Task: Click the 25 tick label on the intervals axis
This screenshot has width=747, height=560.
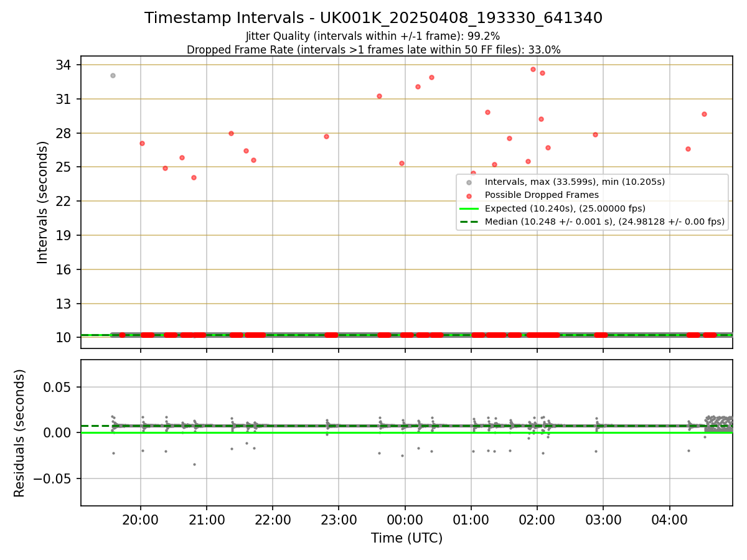Action: coord(65,167)
